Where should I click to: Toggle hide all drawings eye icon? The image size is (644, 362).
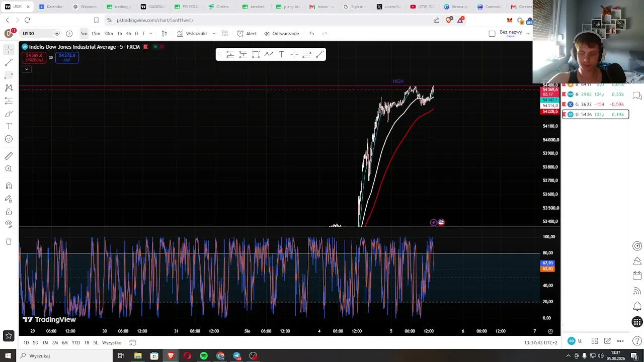[x=9, y=224]
